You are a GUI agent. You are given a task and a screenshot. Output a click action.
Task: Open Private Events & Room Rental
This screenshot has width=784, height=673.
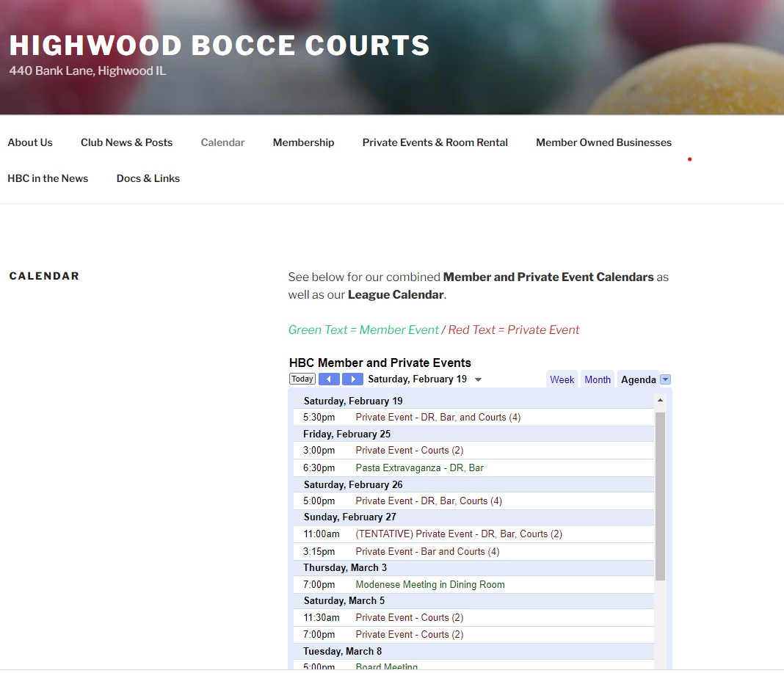[x=435, y=142]
